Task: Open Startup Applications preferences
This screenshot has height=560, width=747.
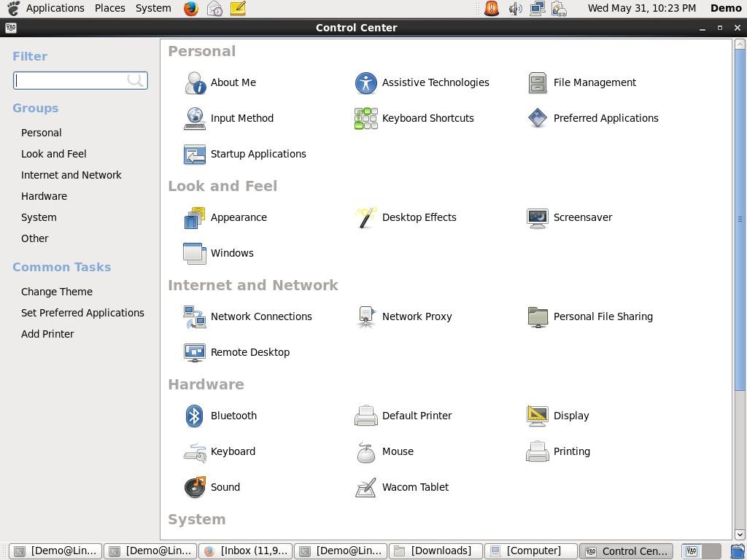Action: (x=258, y=154)
